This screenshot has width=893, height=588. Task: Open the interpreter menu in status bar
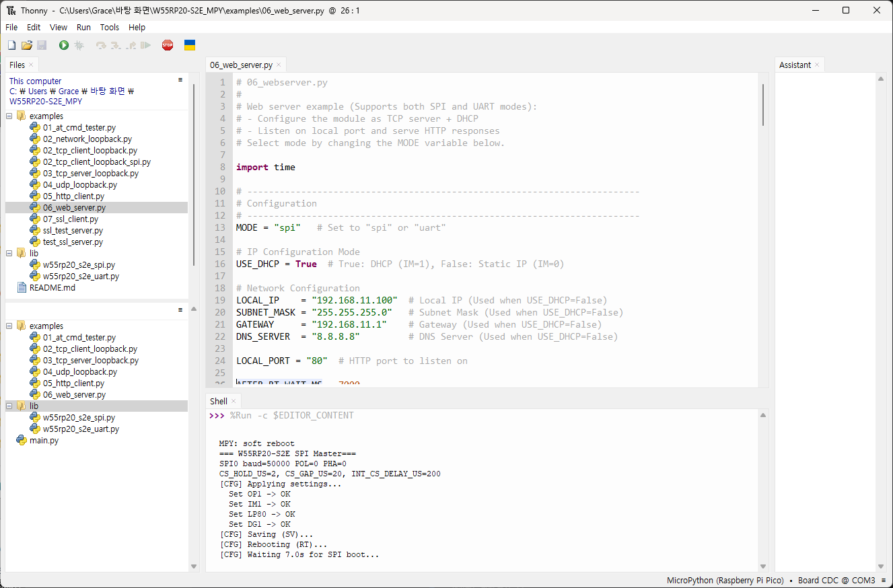click(x=883, y=581)
